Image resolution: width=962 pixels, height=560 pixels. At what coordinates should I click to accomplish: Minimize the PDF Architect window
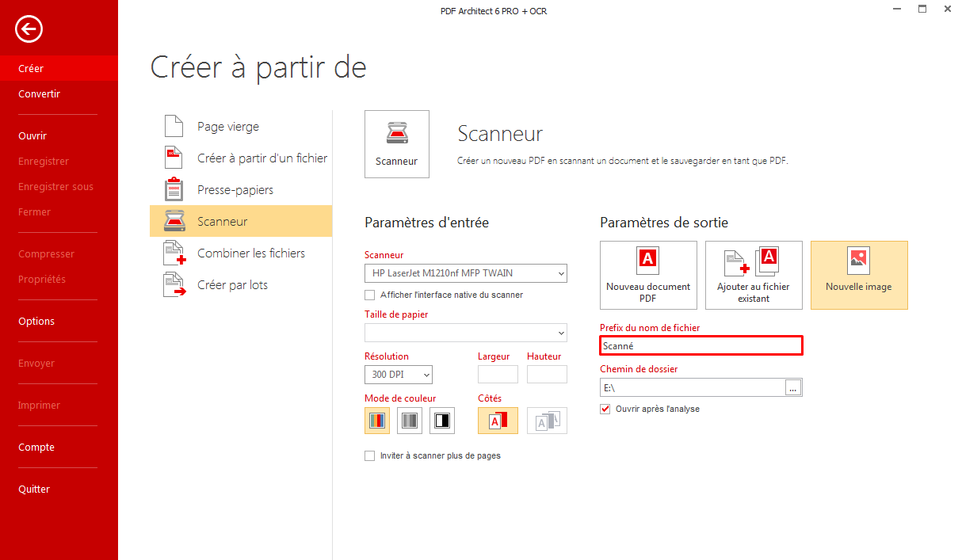[x=897, y=9]
